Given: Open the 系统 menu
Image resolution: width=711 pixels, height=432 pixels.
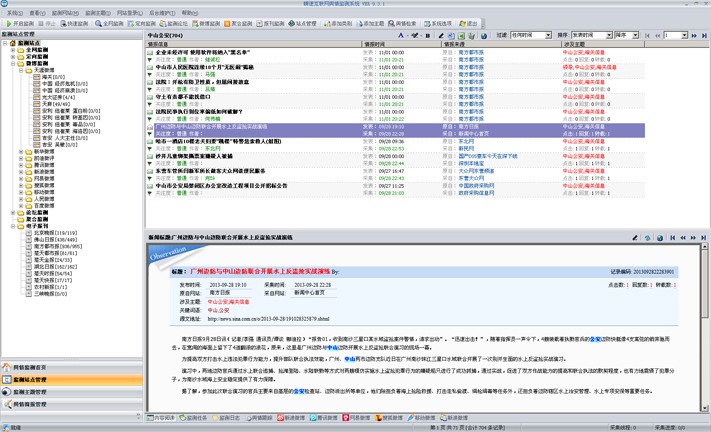Looking at the screenshot, I should pyautogui.click(x=14, y=13).
